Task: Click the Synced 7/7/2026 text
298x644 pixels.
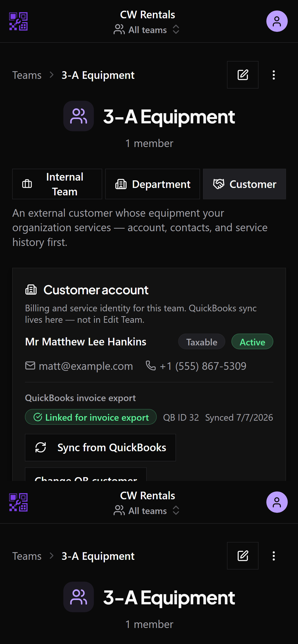Action: pos(239,418)
